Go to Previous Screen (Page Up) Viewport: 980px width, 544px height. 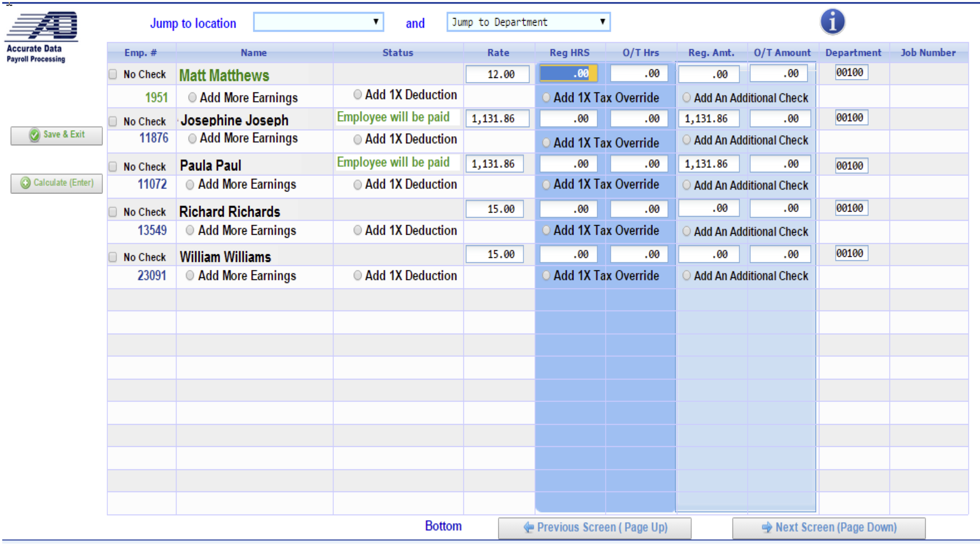(595, 528)
